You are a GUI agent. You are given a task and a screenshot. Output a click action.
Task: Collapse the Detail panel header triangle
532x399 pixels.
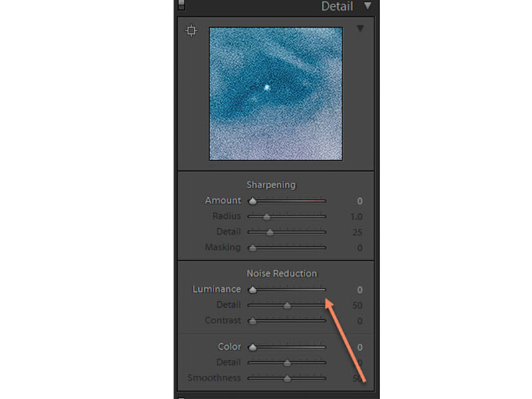coord(368,6)
